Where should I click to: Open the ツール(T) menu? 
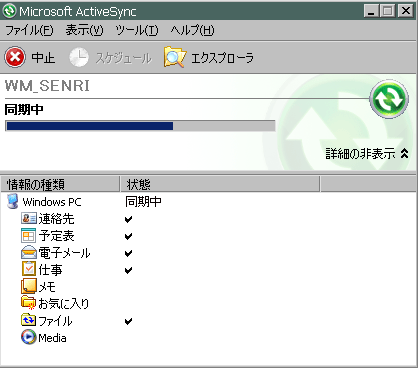(137, 30)
